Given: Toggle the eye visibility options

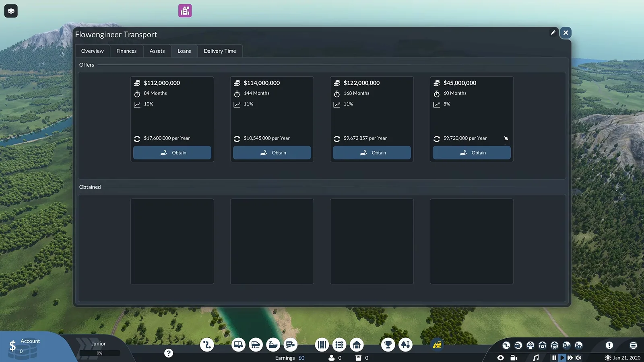Looking at the screenshot, I should [501, 358].
